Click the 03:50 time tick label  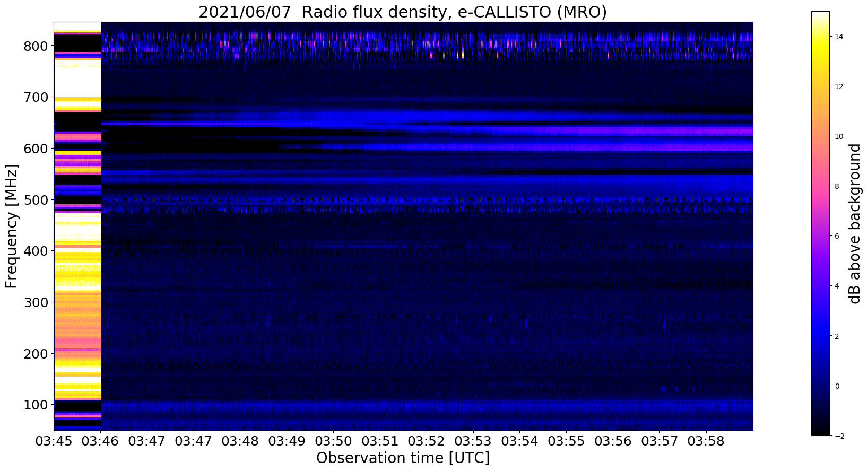(x=333, y=441)
